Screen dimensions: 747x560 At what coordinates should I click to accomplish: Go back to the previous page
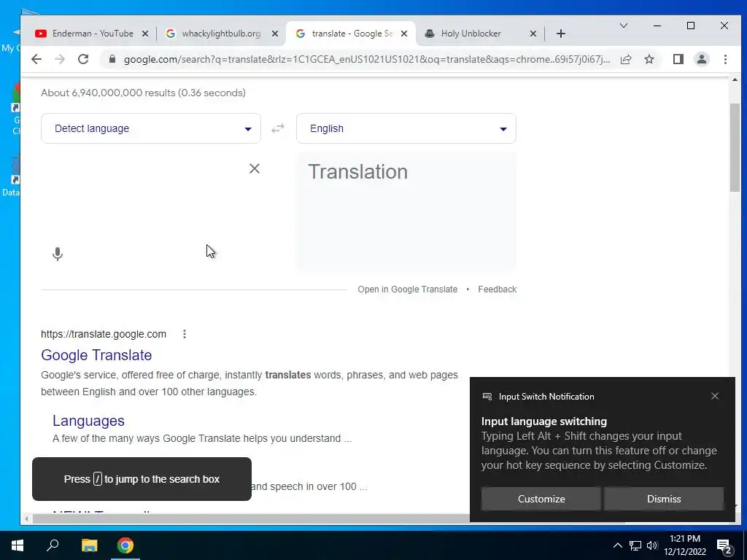click(x=36, y=59)
